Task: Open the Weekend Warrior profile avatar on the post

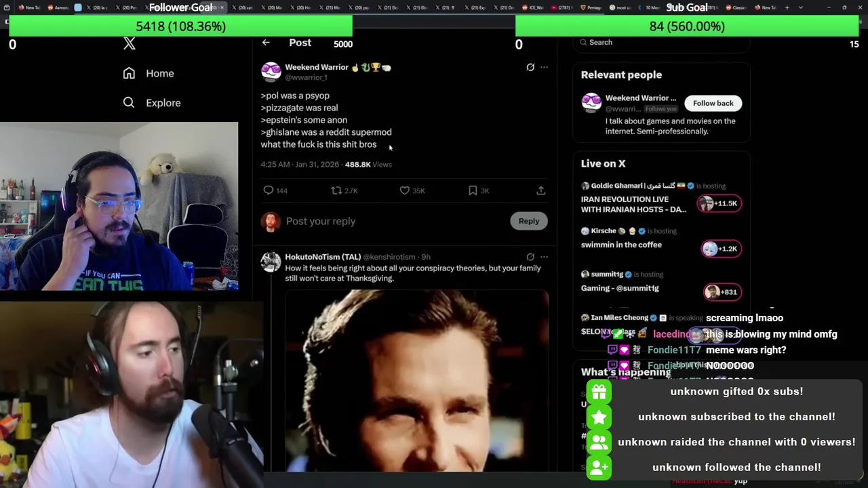Action: pyautogui.click(x=271, y=72)
